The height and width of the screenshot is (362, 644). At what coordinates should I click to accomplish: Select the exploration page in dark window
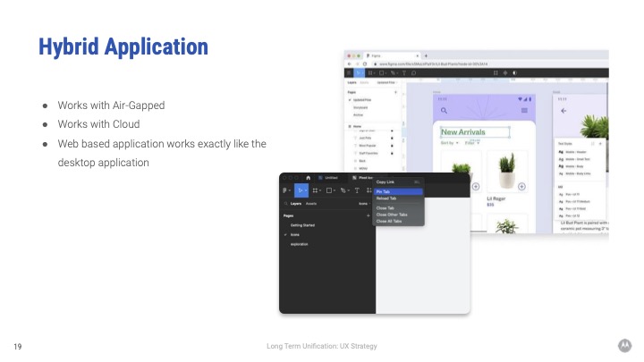[x=299, y=244]
